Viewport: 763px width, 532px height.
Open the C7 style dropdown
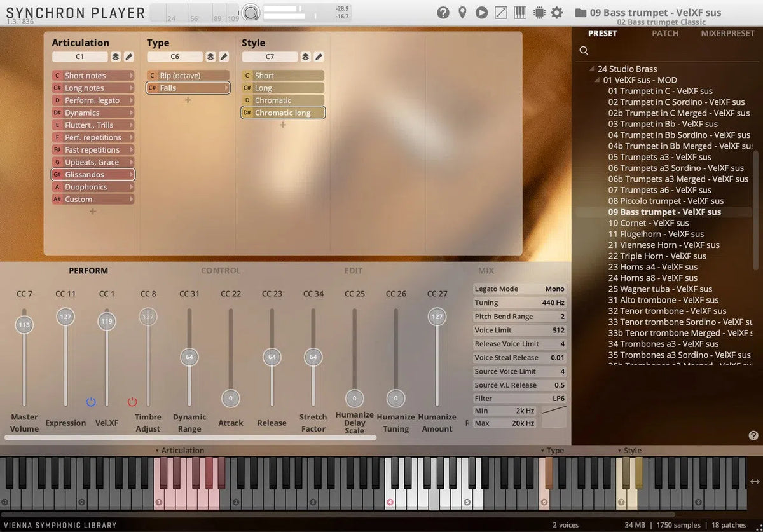[x=270, y=57]
